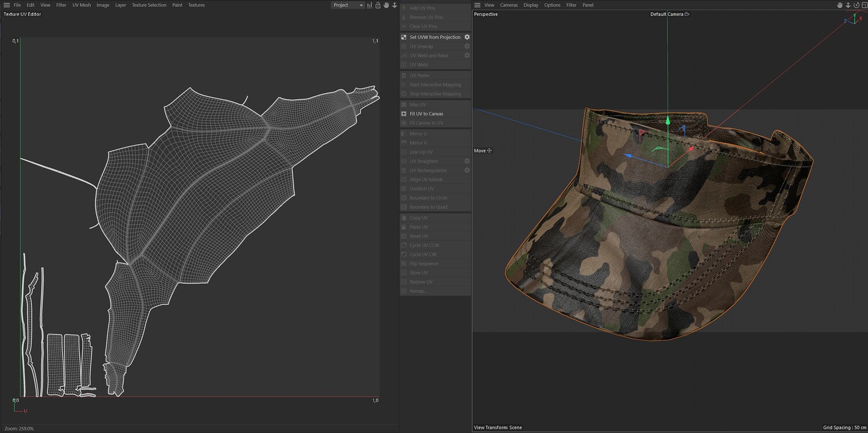The height and width of the screenshot is (433, 868).
Task: Click Fit UV to Canvas command
Action: point(435,114)
